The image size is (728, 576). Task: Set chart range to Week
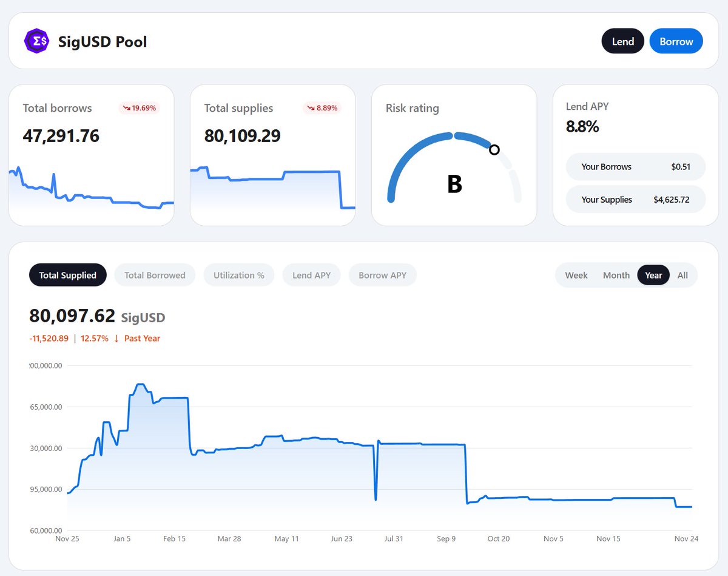coord(576,275)
